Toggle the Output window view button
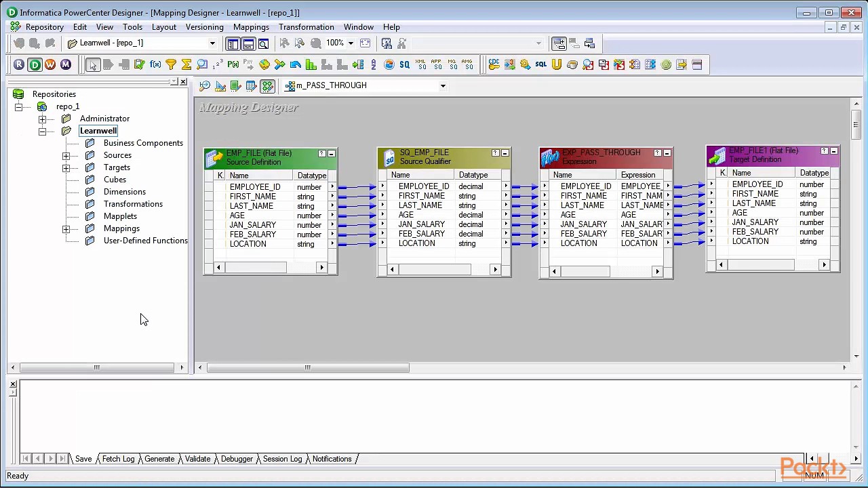868x488 pixels. (x=248, y=43)
